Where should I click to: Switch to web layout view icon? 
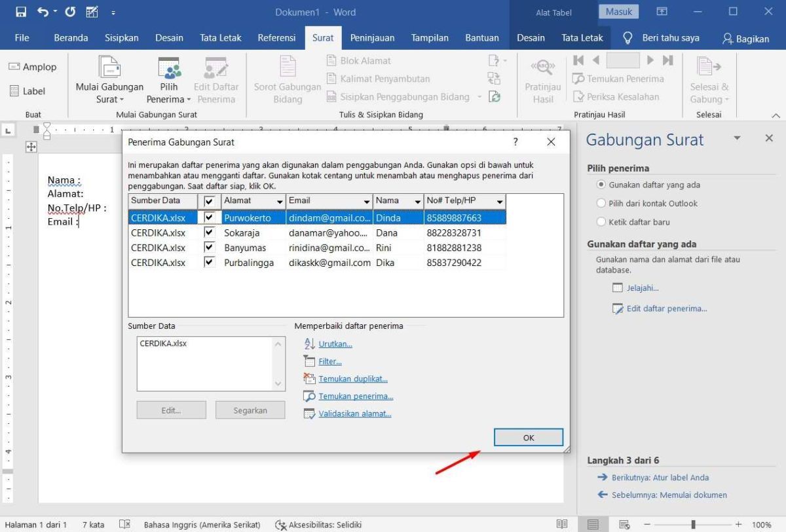(x=624, y=524)
